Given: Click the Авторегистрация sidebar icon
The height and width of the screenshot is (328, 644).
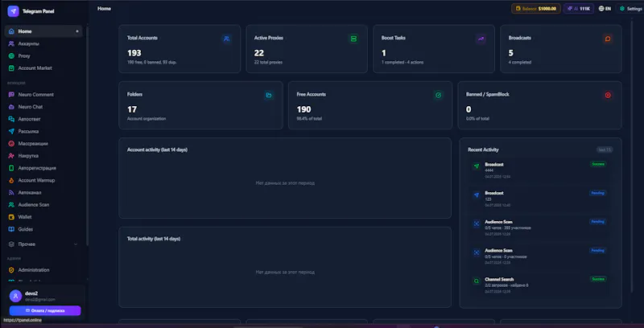Looking at the screenshot, I should click(x=11, y=168).
